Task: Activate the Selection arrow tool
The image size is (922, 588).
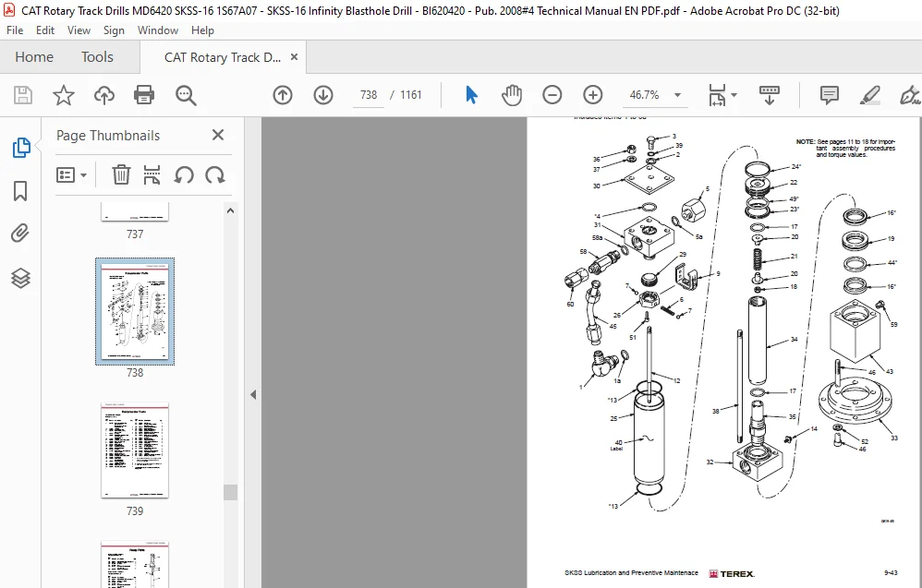Action: (471, 94)
